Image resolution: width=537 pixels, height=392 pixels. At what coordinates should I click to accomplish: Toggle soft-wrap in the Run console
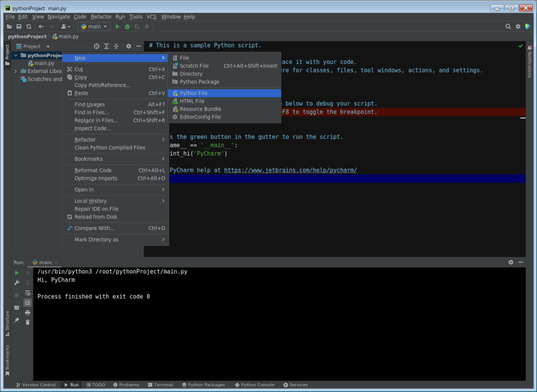[27, 293]
